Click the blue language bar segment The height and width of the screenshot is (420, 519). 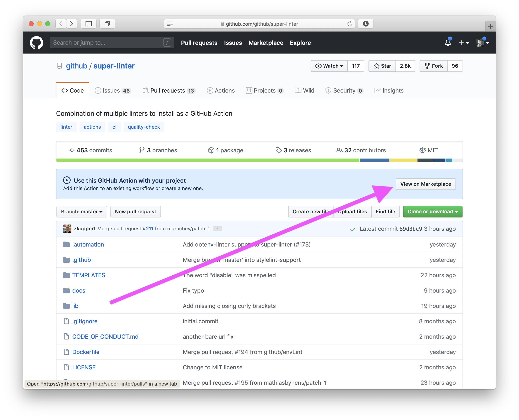pos(375,160)
